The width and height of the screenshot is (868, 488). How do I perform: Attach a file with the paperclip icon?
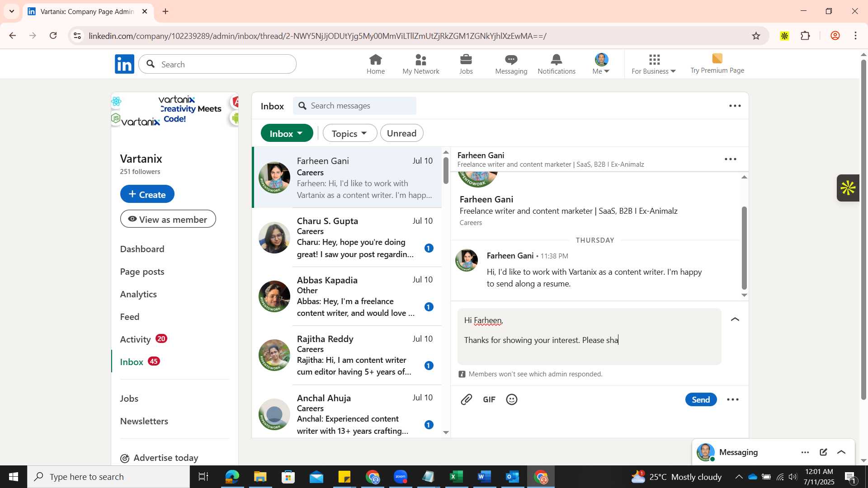pos(467,399)
